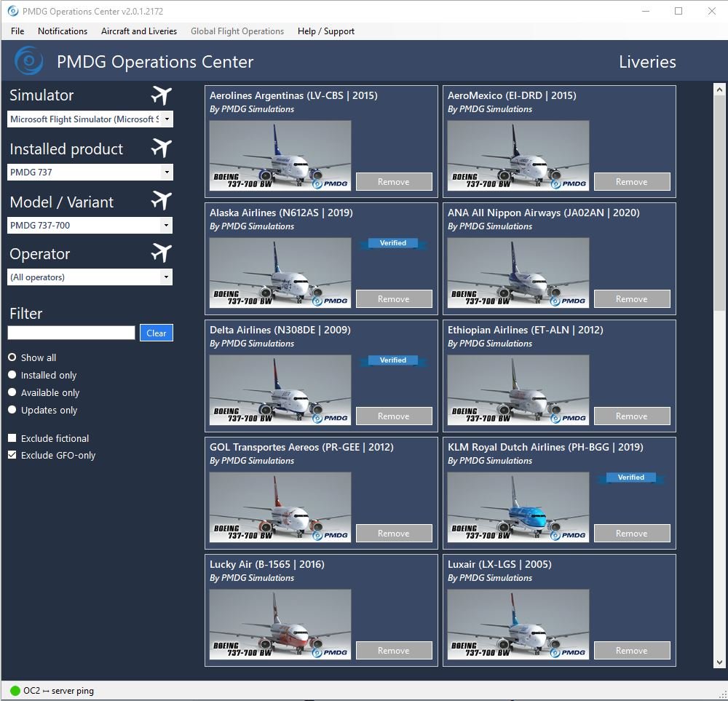Open the File menu
This screenshot has height=701, width=728.
[17, 31]
